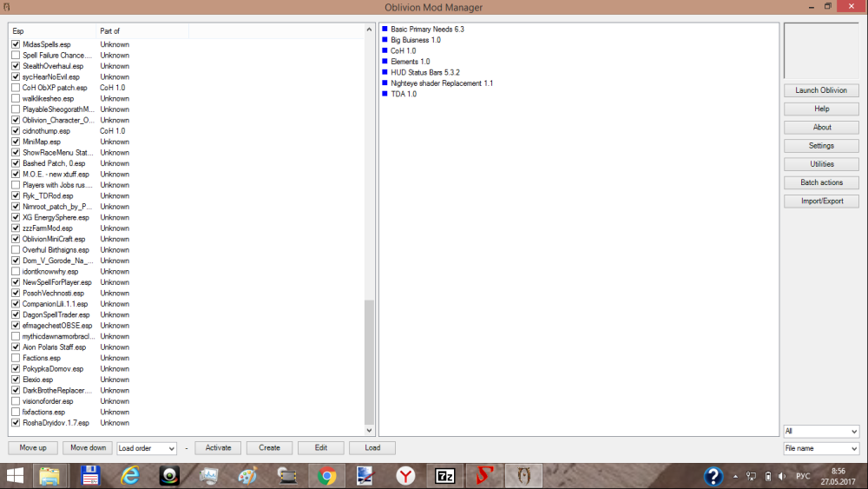Open About button
Viewport: 868px width, 489px height.
[821, 128]
